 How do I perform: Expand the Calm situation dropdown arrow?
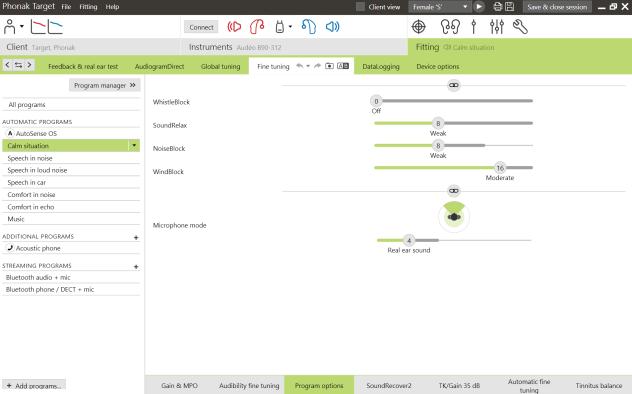[x=134, y=145]
